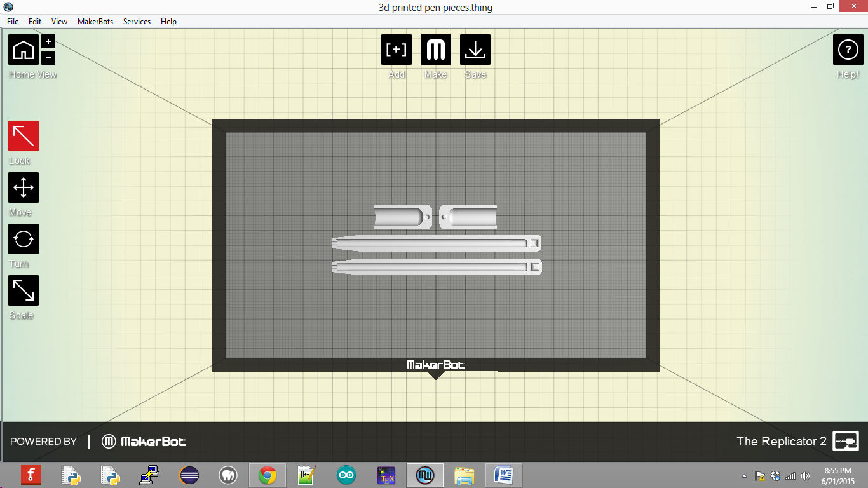
Task: Click The Replicator 2 label
Action: click(782, 441)
